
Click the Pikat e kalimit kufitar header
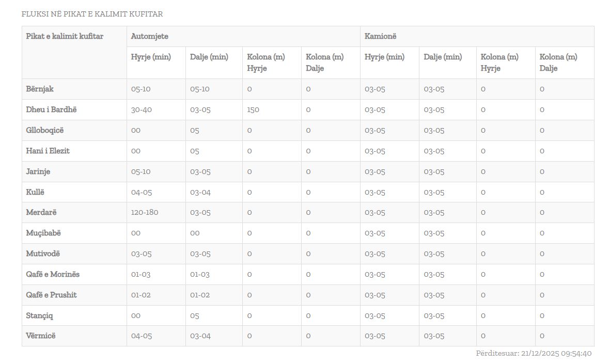[x=65, y=36]
